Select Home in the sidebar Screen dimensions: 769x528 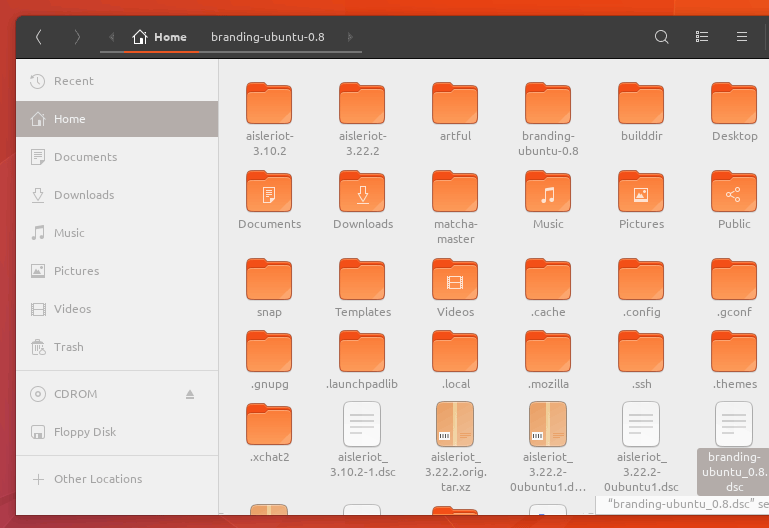coord(117,119)
